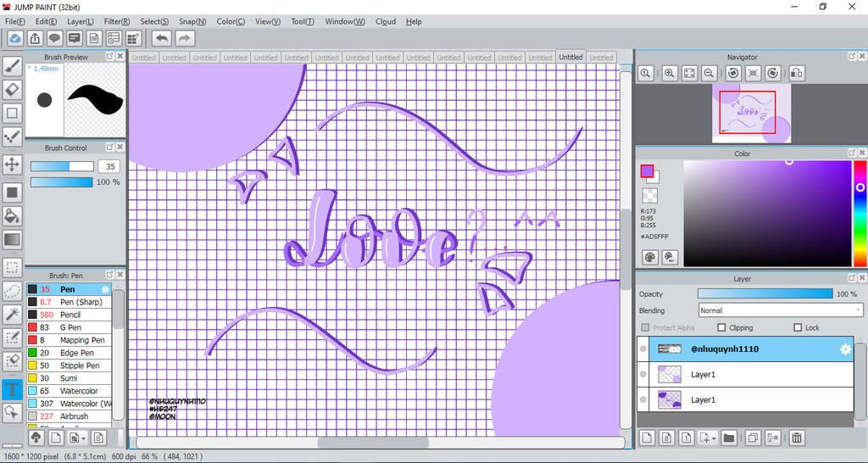Open add special layer dropdown arrow
The width and height of the screenshot is (868, 463).
coord(714,438)
